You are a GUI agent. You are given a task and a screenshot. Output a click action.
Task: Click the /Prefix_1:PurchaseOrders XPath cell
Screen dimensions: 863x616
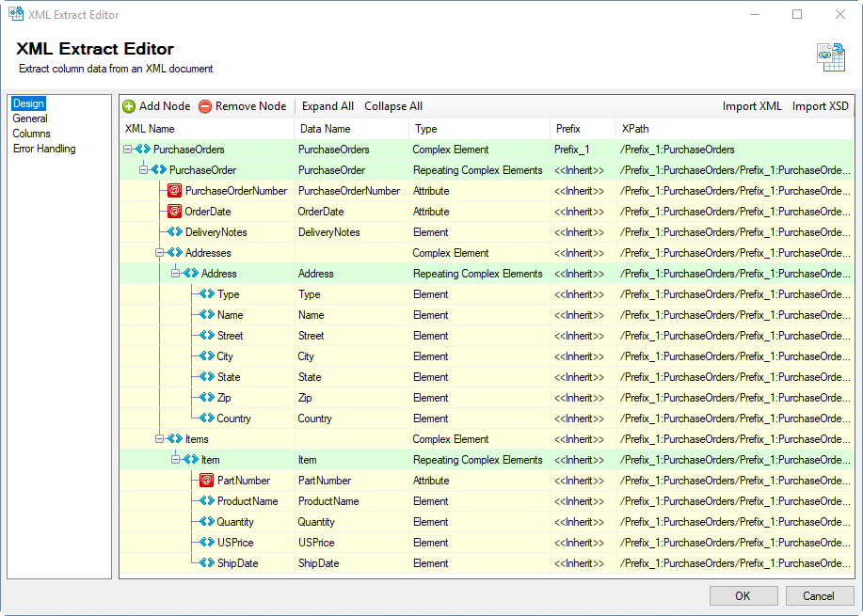[x=735, y=149]
